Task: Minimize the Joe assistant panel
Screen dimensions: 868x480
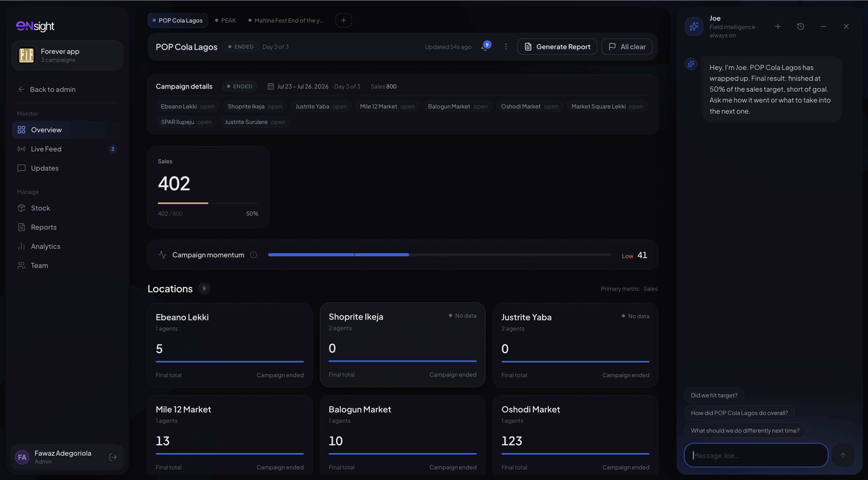Action: [823, 26]
